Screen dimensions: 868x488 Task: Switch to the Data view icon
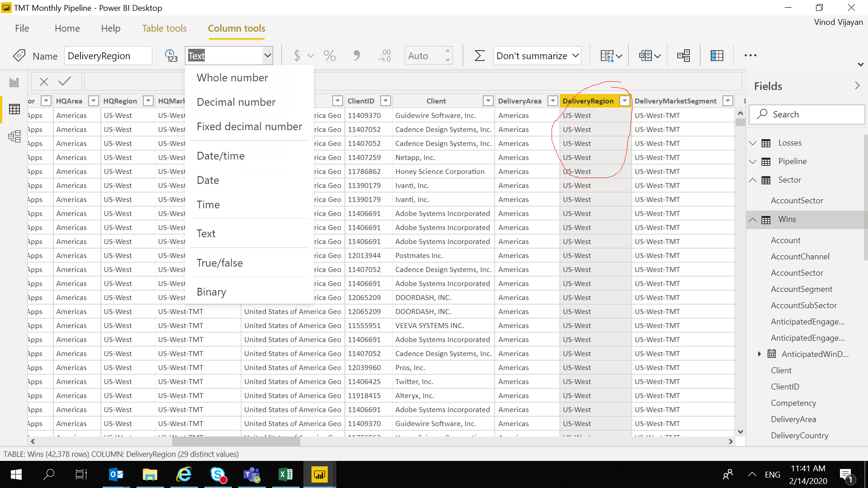click(14, 109)
